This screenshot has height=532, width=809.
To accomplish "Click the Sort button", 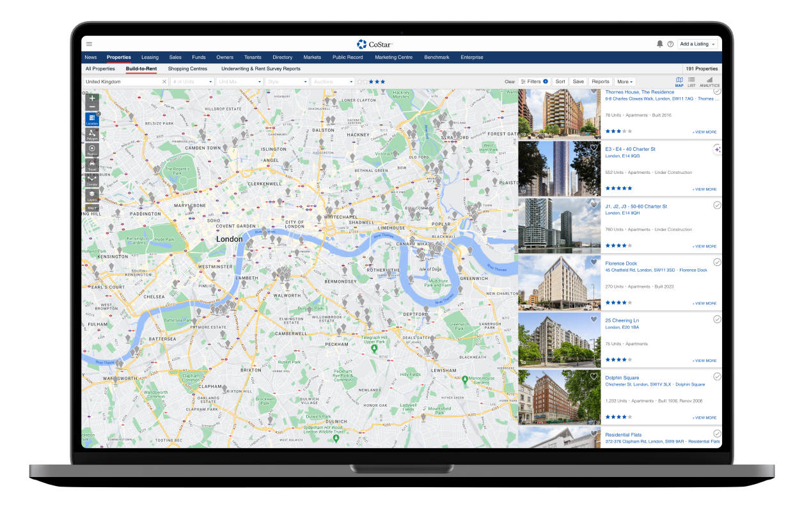I will [560, 82].
